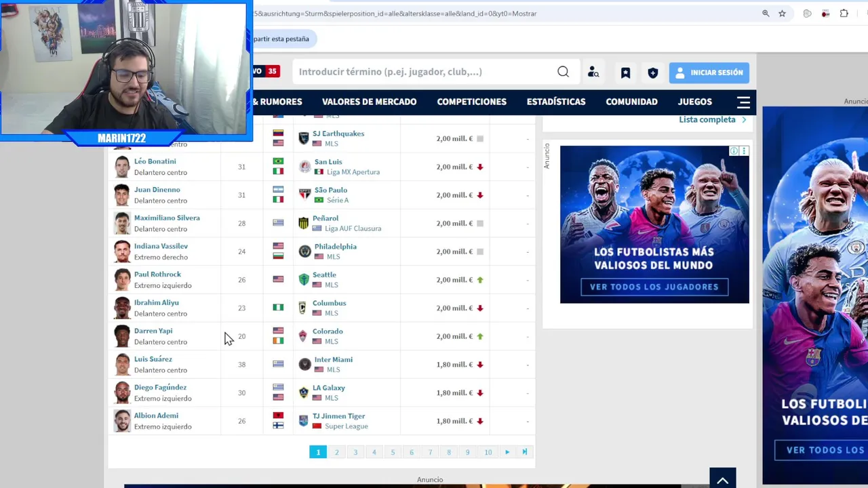Click the ad three-dot options icon
The image size is (868, 488).
[x=744, y=151]
